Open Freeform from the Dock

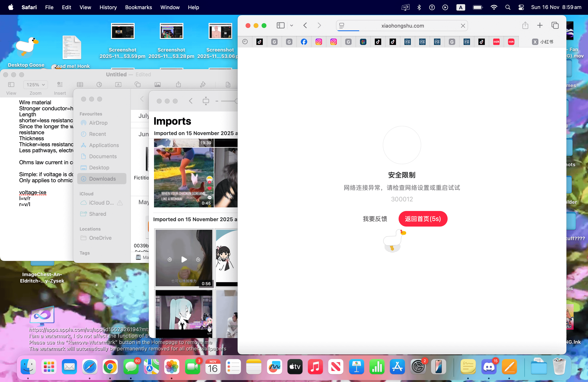tap(274, 367)
